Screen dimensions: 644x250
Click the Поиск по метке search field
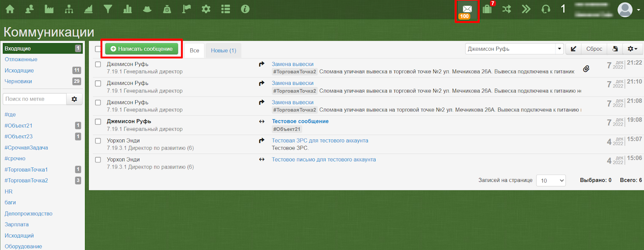(35, 99)
